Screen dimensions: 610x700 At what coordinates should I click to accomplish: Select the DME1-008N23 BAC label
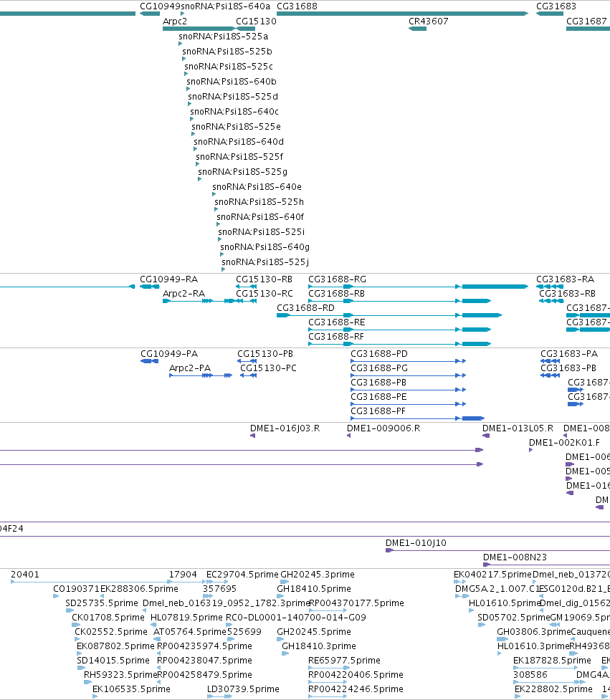[x=515, y=557]
